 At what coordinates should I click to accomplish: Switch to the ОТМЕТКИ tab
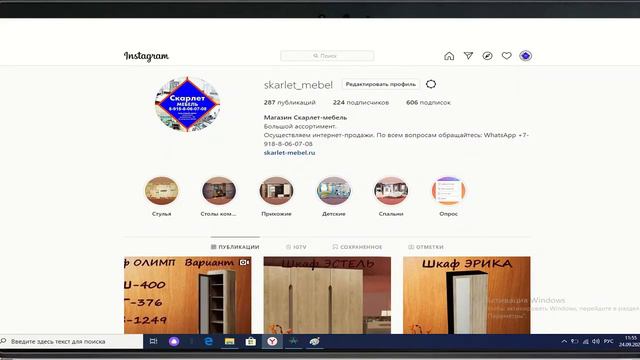click(x=426, y=247)
